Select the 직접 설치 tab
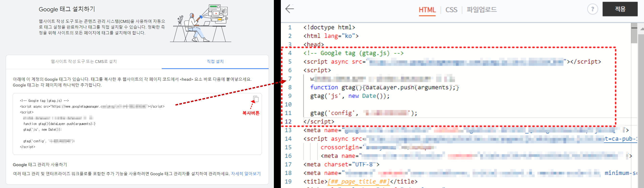644x188 pixels. [x=215, y=61]
